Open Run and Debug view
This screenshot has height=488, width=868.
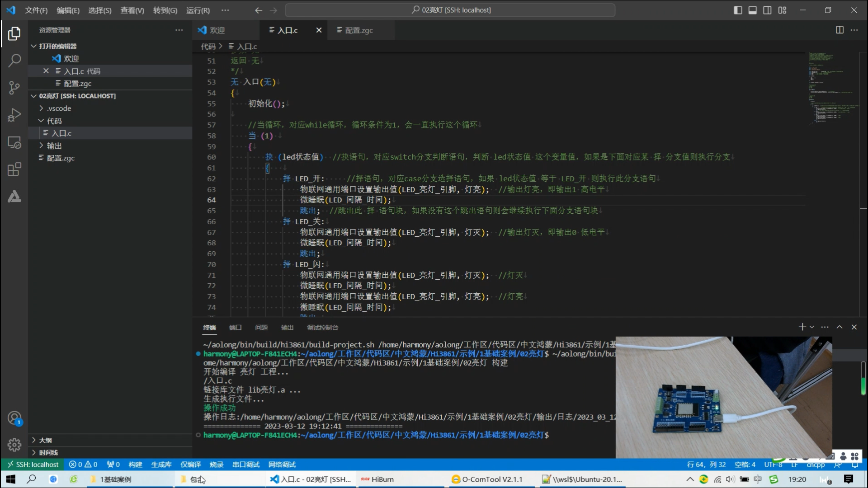[x=14, y=115]
